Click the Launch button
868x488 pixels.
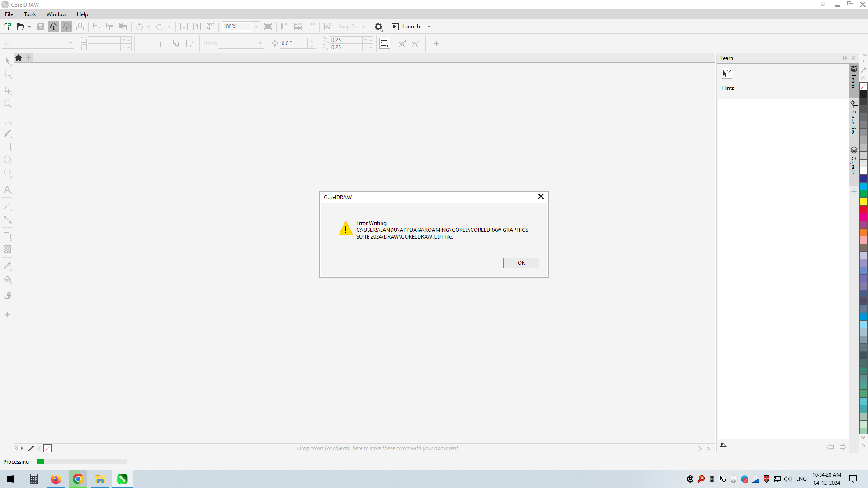[406, 27]
